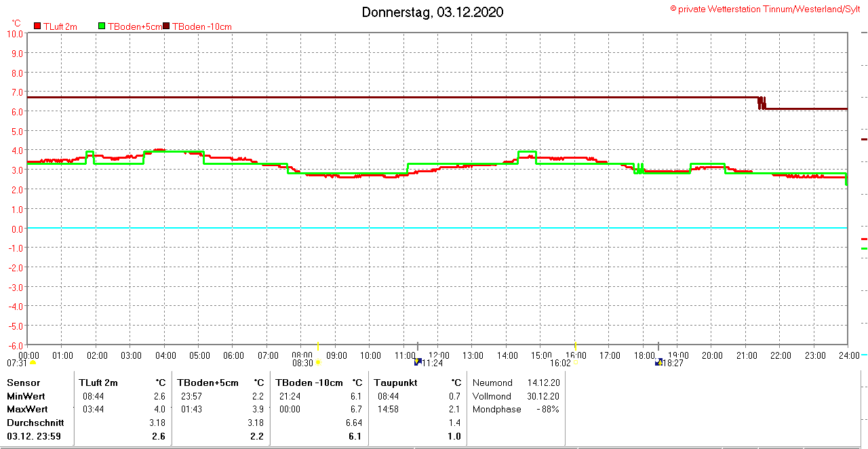Click the MinWert row label
This screenshot has width=868, height=449.
tap(25, 396)
